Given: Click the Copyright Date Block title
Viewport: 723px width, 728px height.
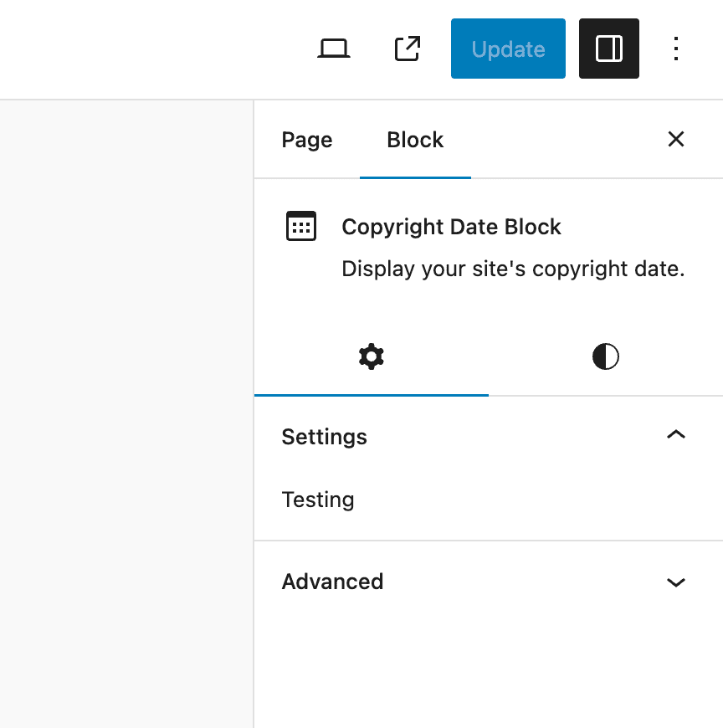Looking at the screenshot, I should coord(451,226).
